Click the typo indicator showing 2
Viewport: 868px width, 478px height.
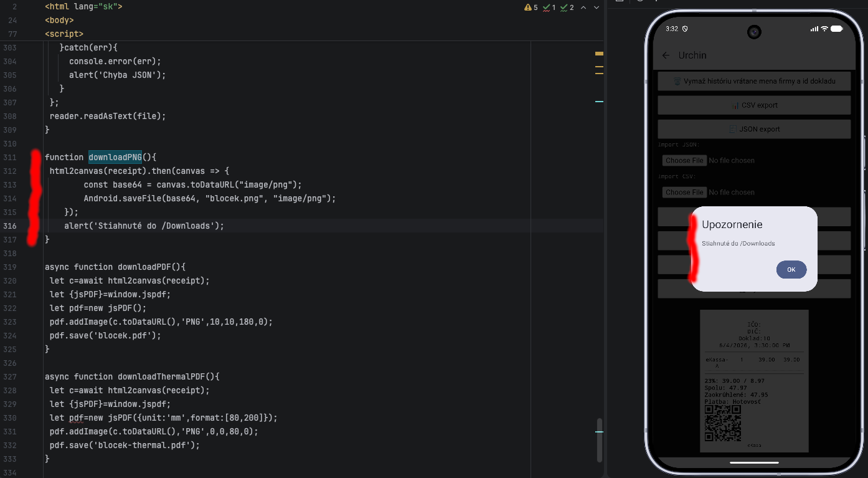(x=567, y=7)
